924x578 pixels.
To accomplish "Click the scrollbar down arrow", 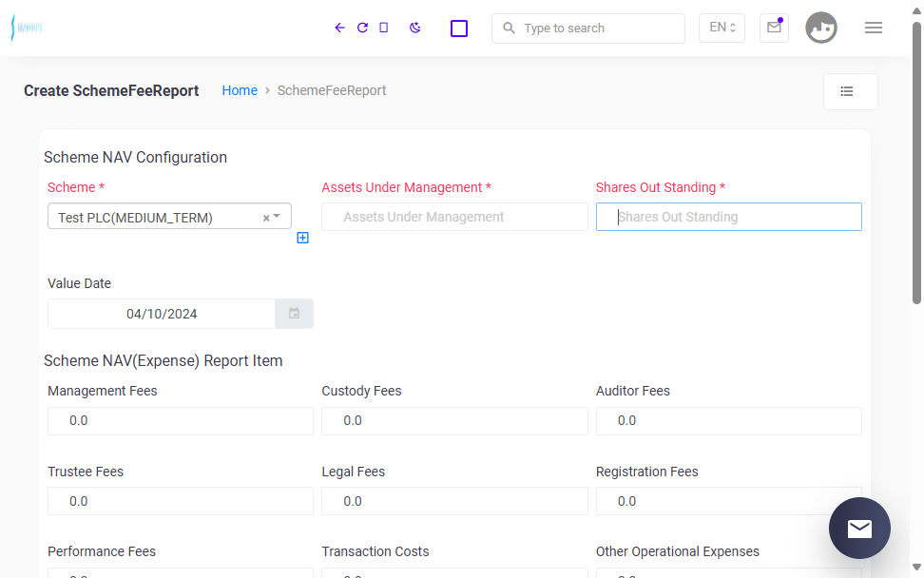I will coord(916,567).
